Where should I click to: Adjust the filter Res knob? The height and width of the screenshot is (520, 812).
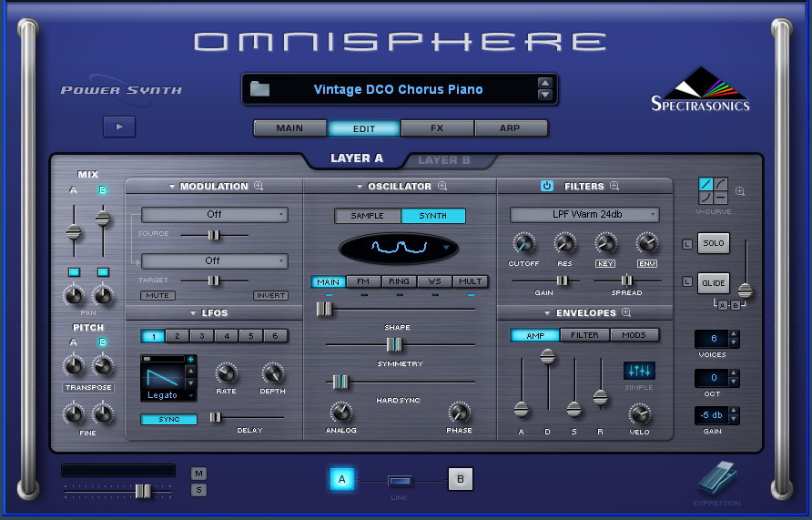pyautogui.click(x=564, y=243)
